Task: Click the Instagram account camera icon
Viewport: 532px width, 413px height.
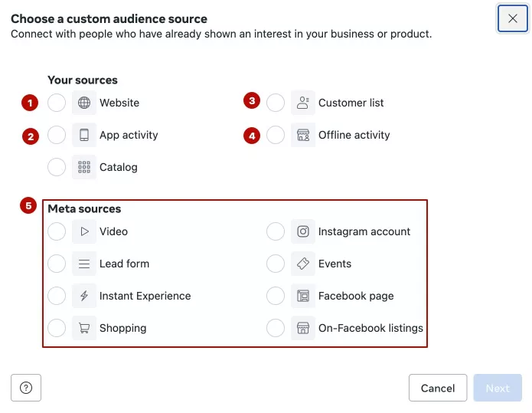Action: point(303,231)
